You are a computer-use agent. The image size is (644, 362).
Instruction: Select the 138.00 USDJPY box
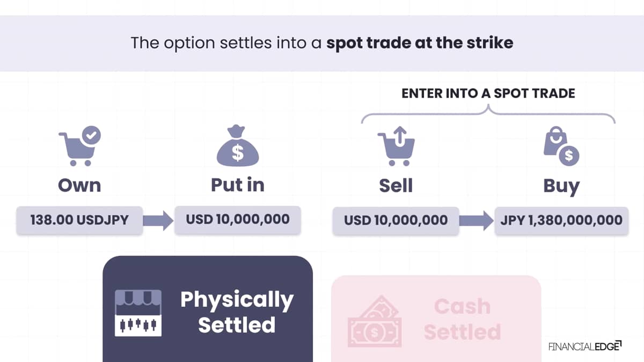(79, 220)
